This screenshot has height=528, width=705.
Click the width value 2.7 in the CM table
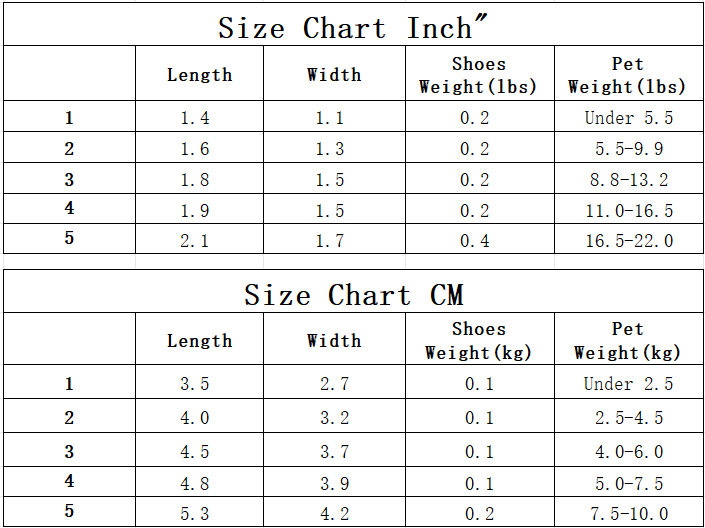click(334, 384)
